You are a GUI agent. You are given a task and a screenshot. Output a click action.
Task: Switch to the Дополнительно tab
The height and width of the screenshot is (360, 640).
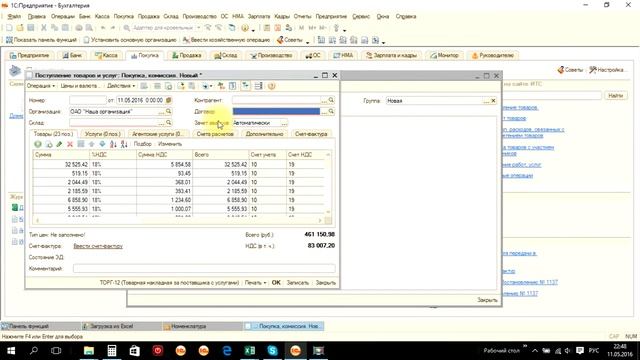pyautogui.click(x=264, y=134)
